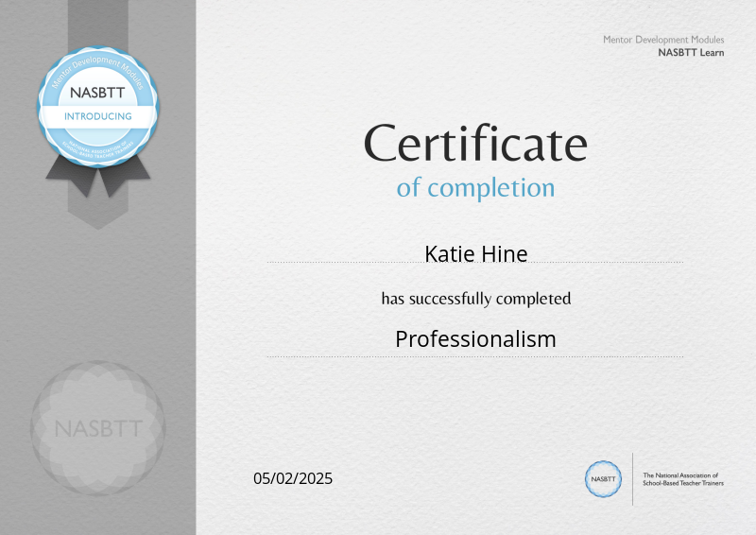Screen dimensions: 756x535
Task: Click the dark gray ribbon tails below badge
Action: click(x=98, y=174)
